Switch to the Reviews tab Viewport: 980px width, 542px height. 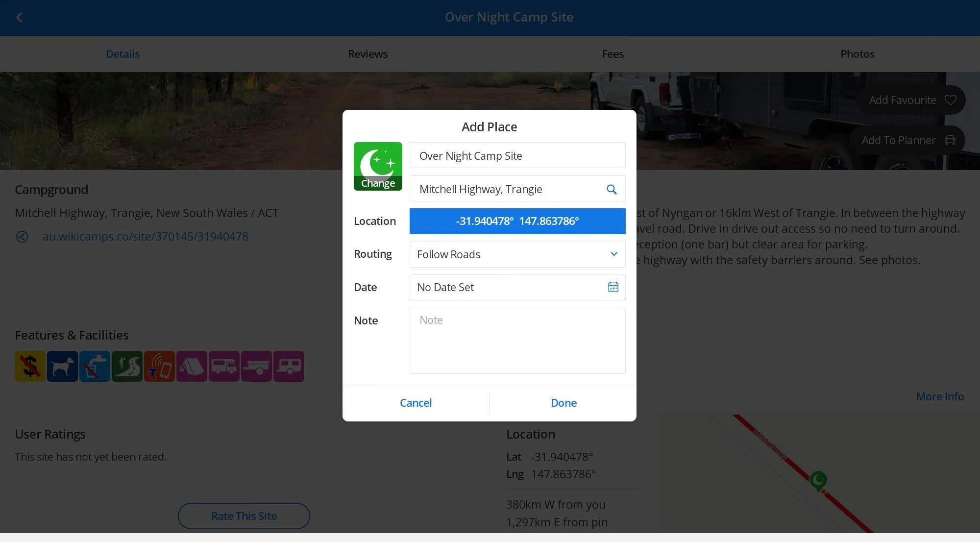pos(367,54)
